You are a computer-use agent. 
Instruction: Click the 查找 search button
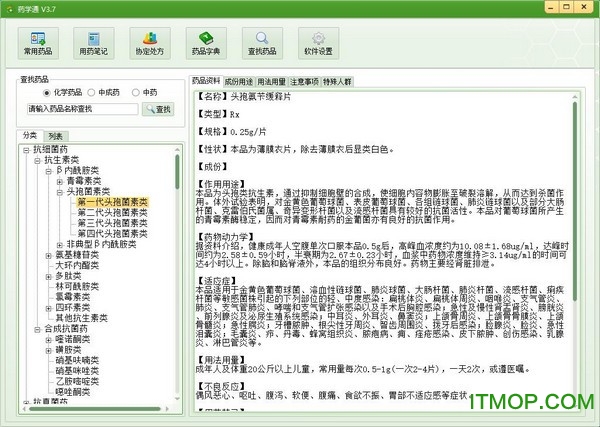click(x=158, y=109)
